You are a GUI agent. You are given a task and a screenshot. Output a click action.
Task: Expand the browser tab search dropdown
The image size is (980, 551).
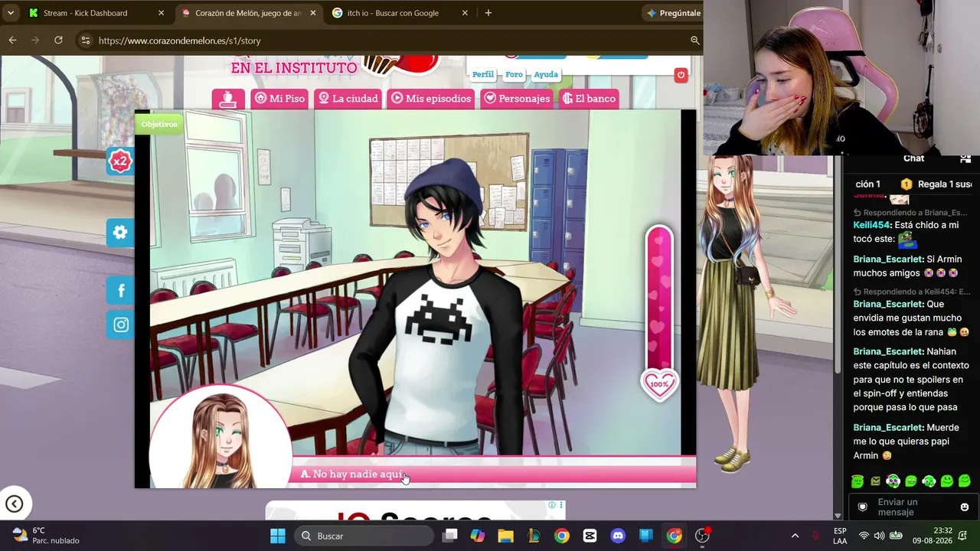(x=10, y=13)
